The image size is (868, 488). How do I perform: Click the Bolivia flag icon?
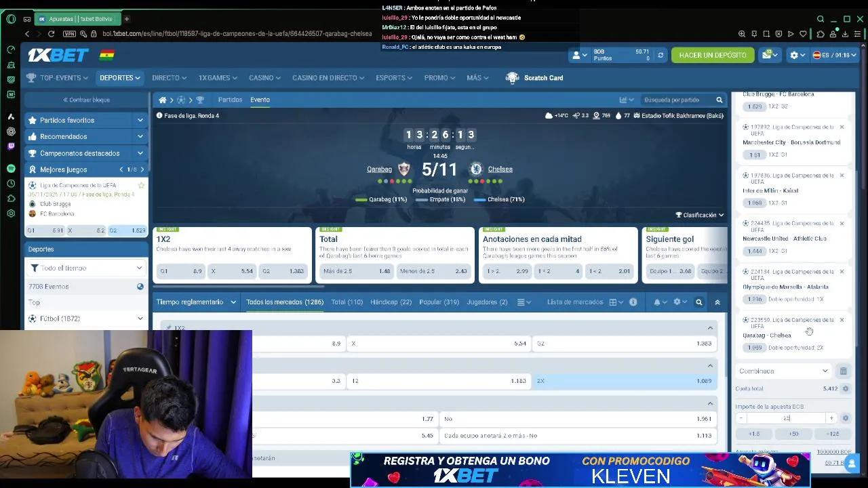(107, 55)
